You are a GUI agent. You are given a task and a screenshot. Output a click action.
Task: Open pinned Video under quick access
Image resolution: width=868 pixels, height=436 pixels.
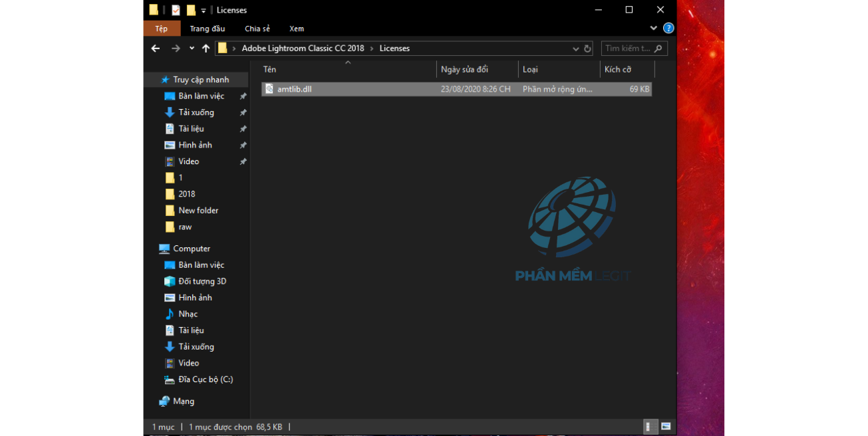tap(188, 162)
